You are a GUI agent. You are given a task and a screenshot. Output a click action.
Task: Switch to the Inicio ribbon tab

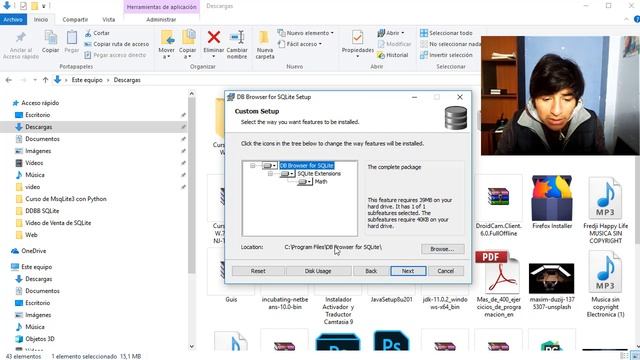click(x=40, y=19)
